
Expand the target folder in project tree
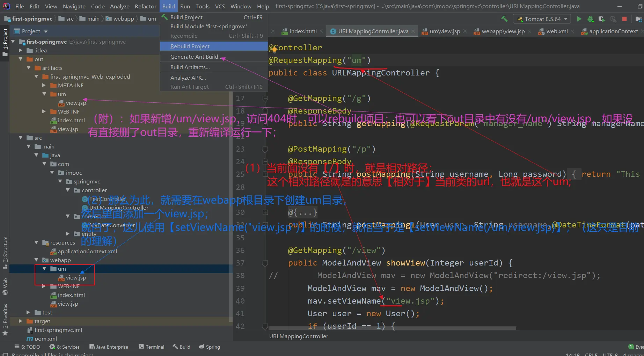coord(21,321)
